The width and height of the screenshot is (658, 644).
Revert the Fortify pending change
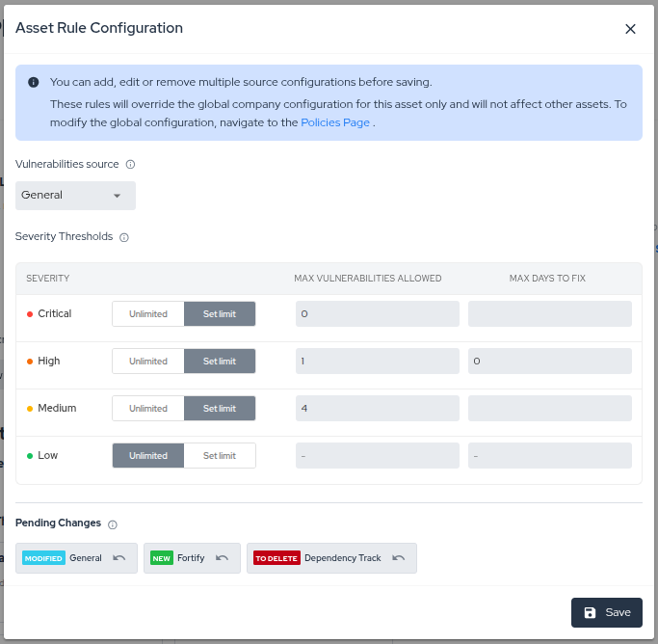tap(222, 558)
